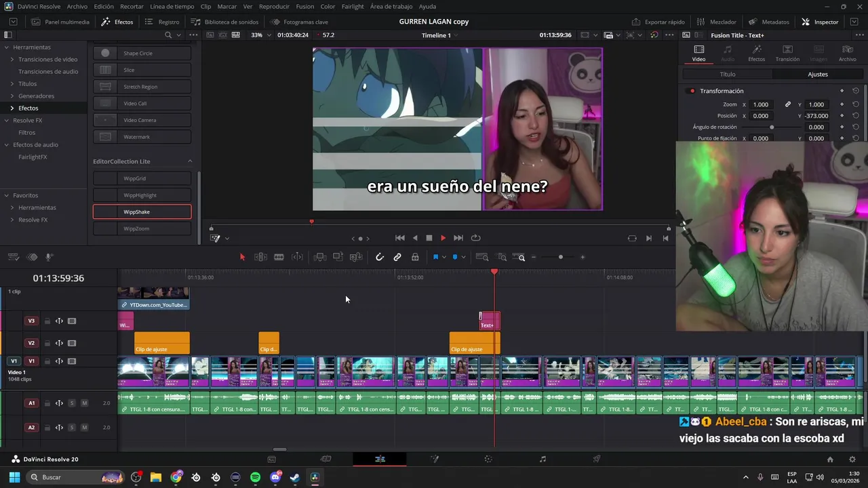Screen dimensions: 868x488
Task: Click the Zoom X value field
Action: (761, 104)
